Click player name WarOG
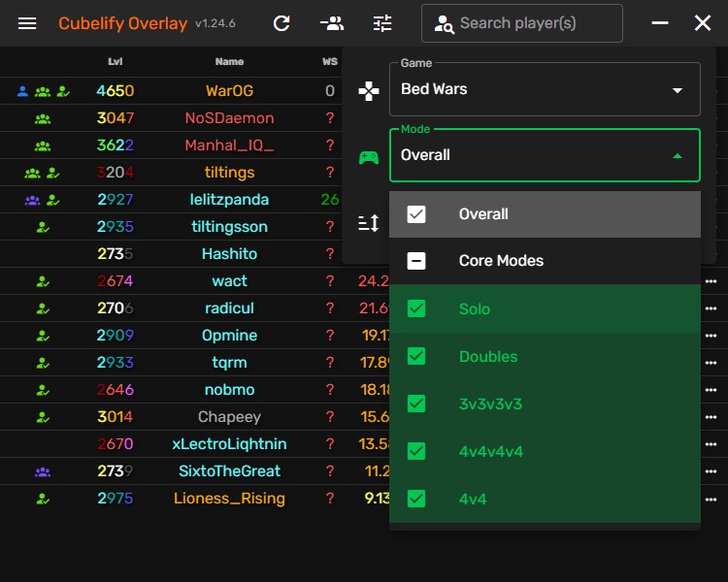Image resolution: width=728 pixels, height=582 pixels. click(229, 91)
